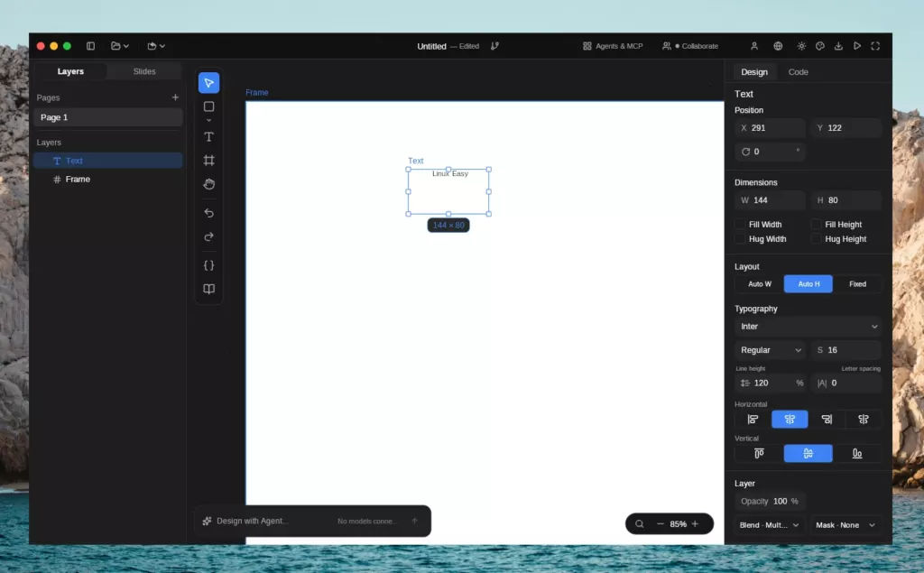The height and width of the screenshot is (573, 924).
Task: Switch to the Layers tab
Action: [x=70, y=71]
